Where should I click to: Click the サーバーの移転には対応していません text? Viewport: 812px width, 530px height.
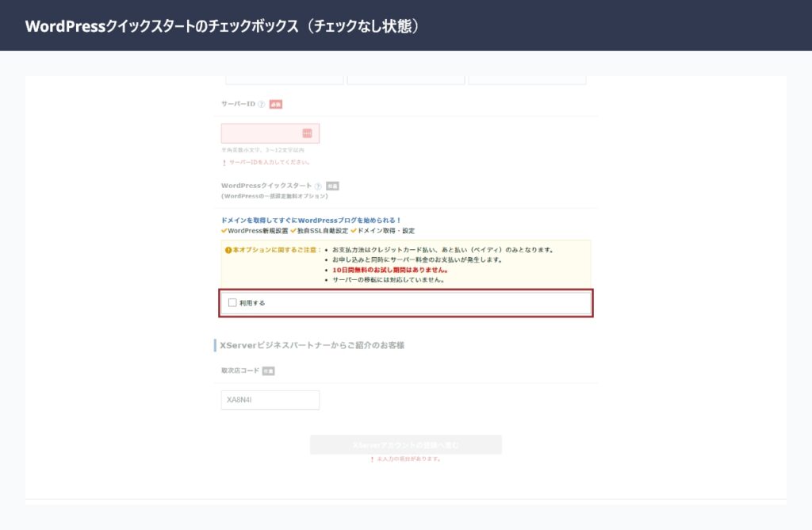tap(388, 280)
